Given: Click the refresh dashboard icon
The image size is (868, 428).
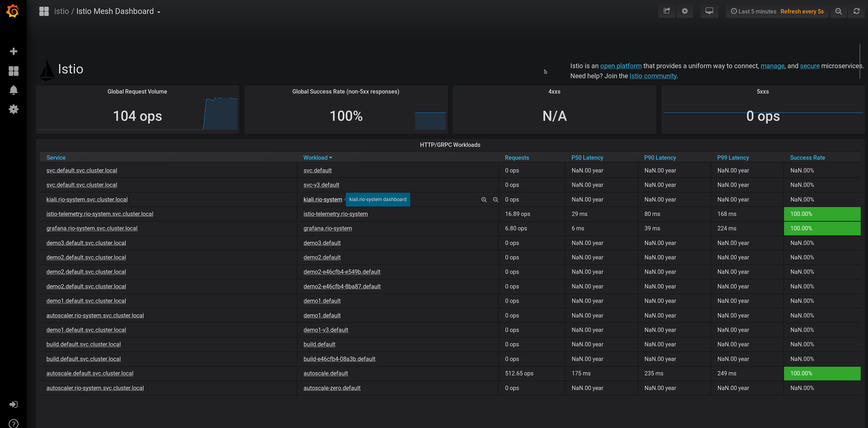Looking at the screenshot, I should pyautogui.click(x=856, y=11).
